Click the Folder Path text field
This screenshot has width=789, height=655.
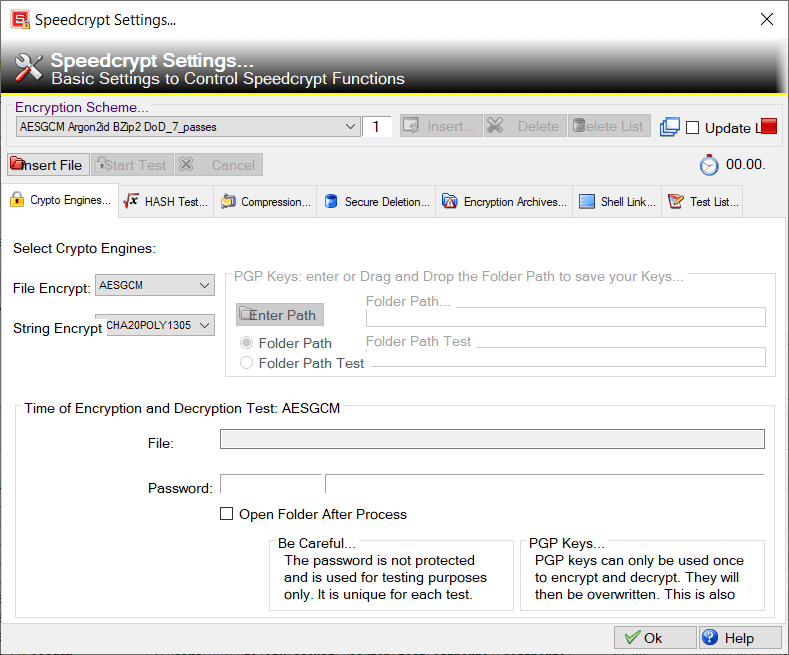pyautogui.click(x=566, y=317)
